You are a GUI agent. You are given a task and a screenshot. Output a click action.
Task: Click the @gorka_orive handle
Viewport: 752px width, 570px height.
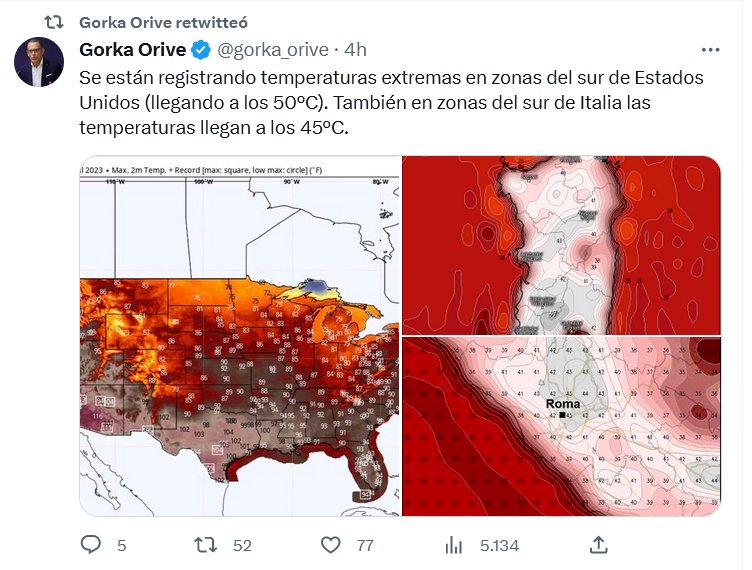(x=273, y=49)
